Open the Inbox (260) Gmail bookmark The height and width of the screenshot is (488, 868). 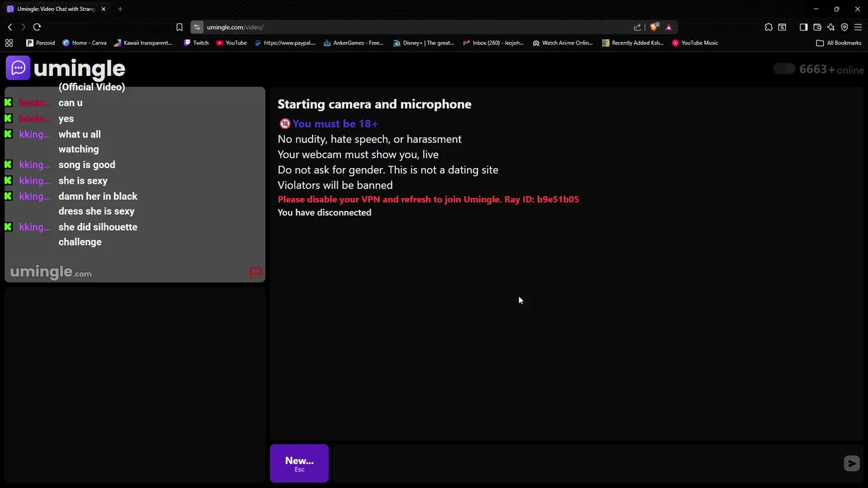click(494, 43)
